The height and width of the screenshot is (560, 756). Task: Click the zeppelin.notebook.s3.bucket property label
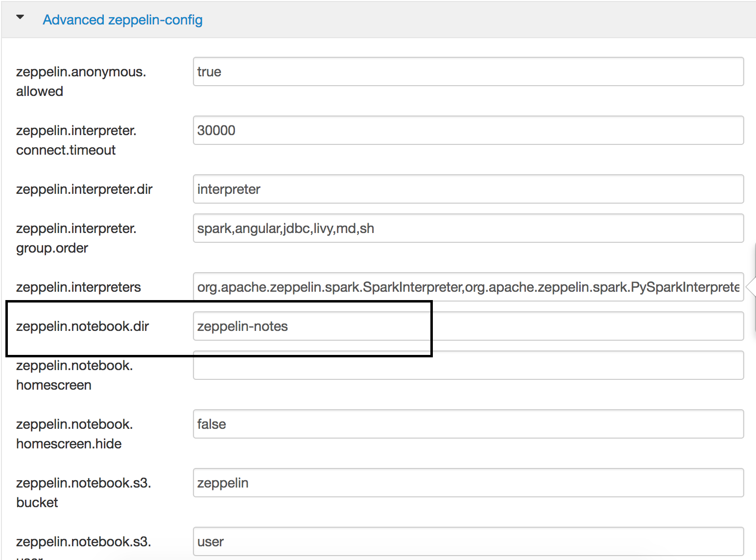[x=83, y=492]
